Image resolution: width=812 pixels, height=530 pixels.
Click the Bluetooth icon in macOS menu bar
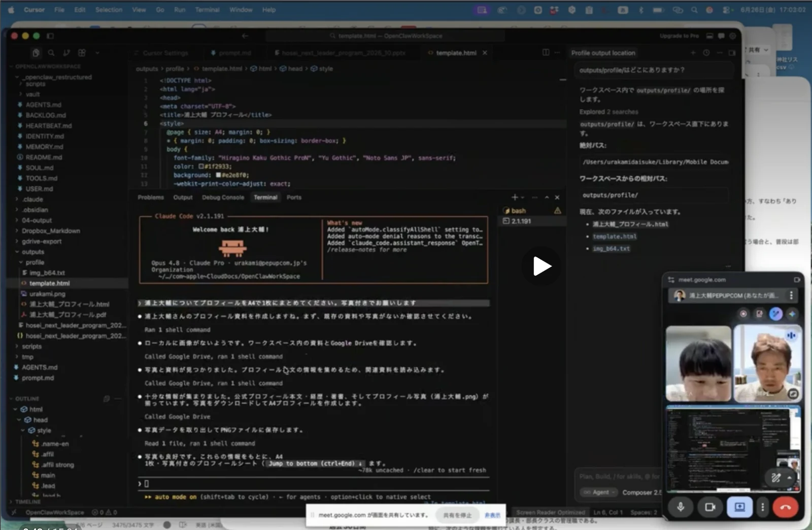[x=641, y=10]
